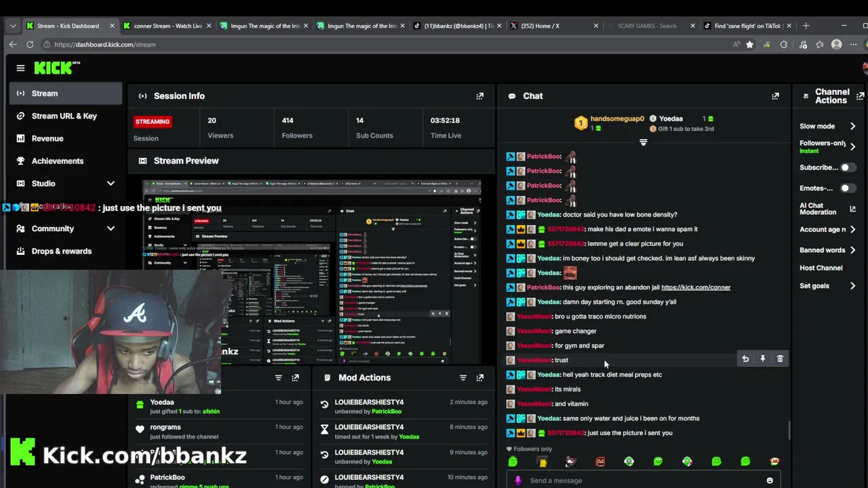This screenshot has height=488, width=868.
Task: Click PatrickBoo name in unbanned entry
Action: [386, 411]
